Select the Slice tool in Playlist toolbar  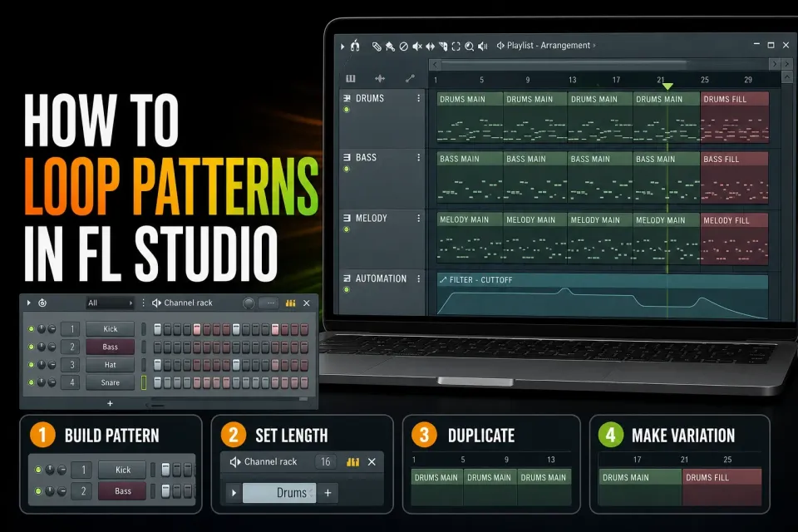point(443,47)
